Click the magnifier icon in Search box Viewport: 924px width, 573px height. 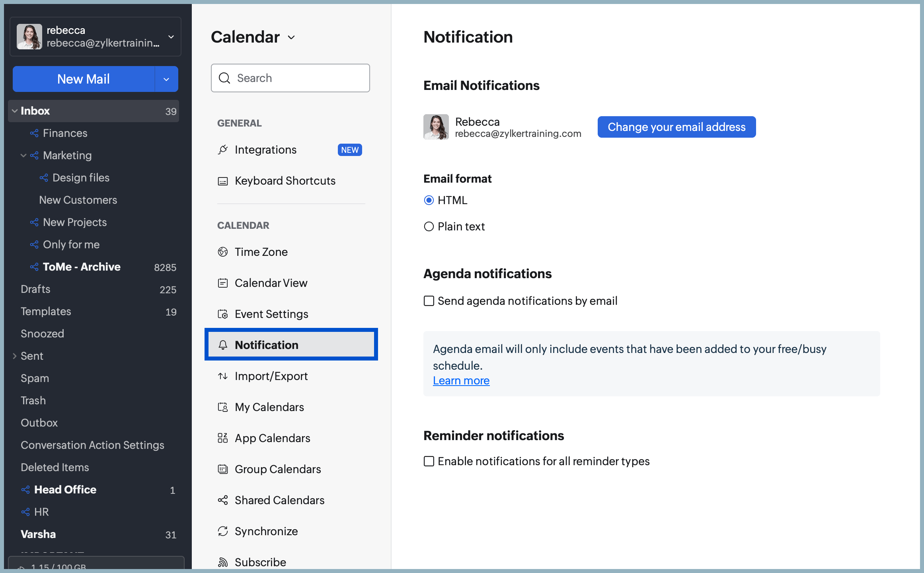click(224, 78)
